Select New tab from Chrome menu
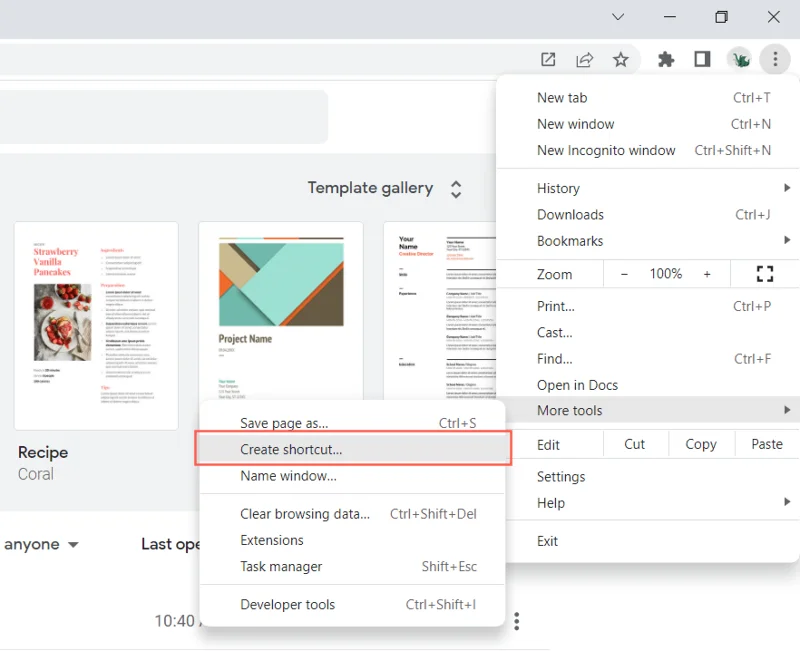 pyautogui.click(x=648, y=97)
